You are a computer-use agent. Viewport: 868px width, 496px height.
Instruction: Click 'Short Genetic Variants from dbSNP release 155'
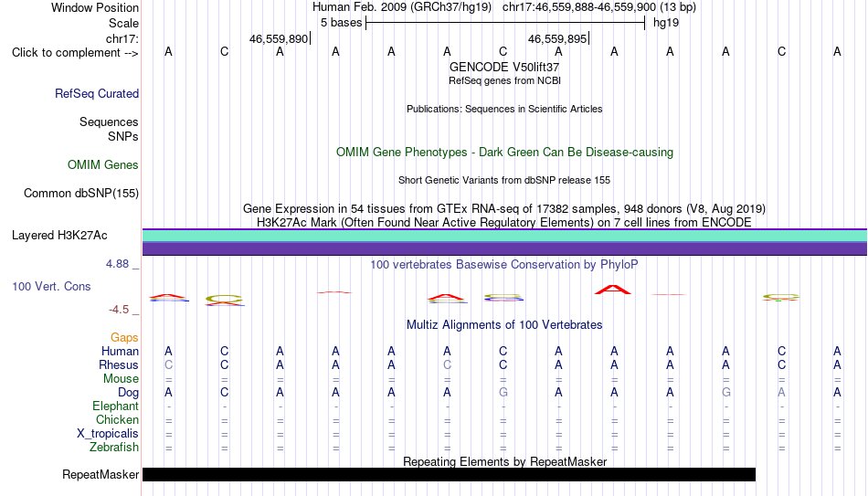[504, 181]
